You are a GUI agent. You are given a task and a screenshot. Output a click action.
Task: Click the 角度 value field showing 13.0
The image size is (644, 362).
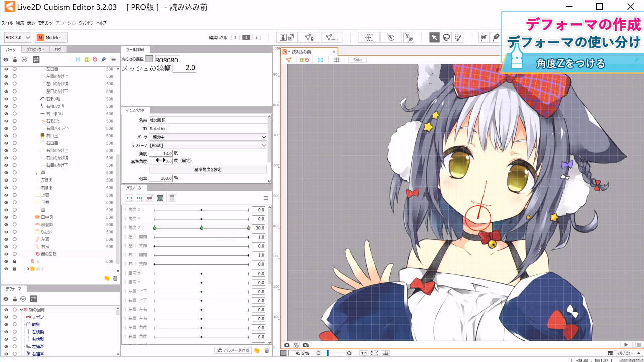coord(161,153)
